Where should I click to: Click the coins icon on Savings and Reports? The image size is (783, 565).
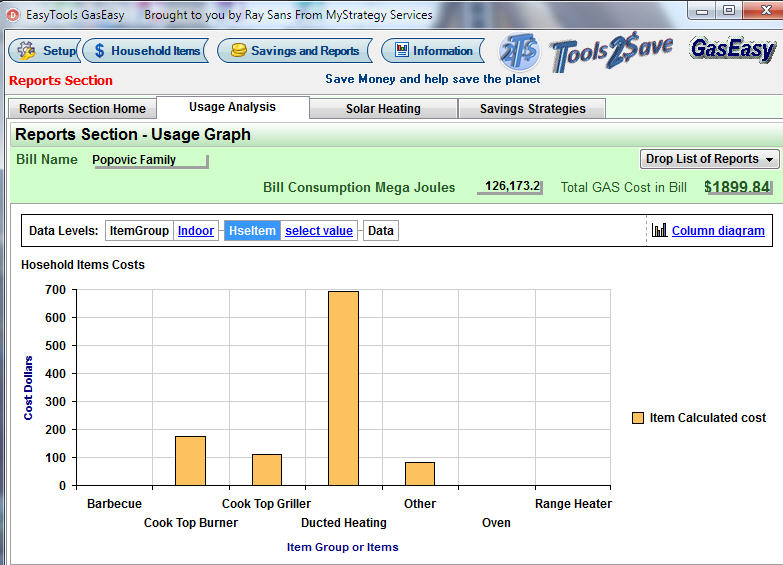coord(237,51)
